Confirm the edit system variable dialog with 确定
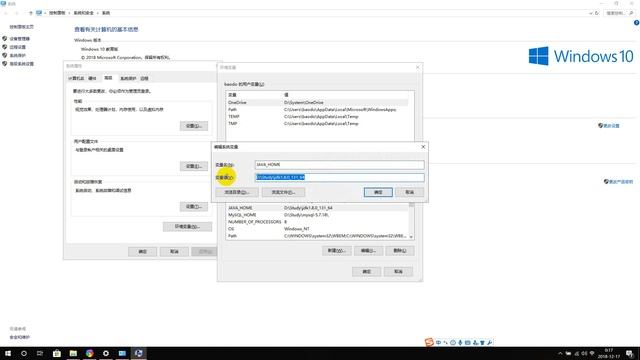The image size is (640, 360). pos(378,192)
